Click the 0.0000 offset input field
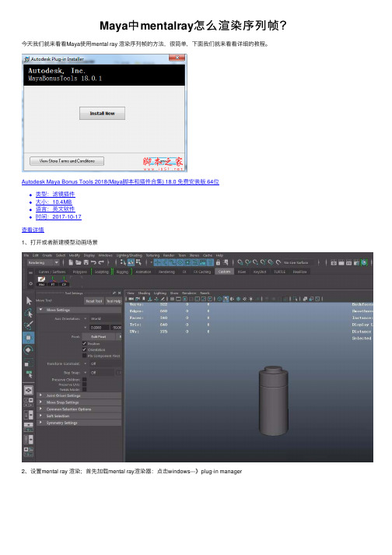This screenshot has width=392, height=555. (x=99, y=328)
